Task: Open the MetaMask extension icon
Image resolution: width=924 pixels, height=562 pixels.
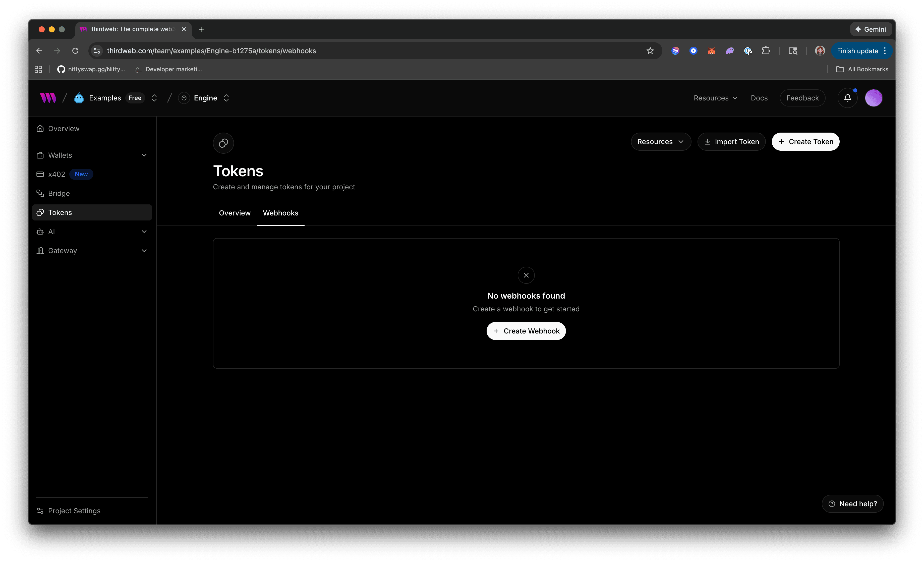Action: 711,51
